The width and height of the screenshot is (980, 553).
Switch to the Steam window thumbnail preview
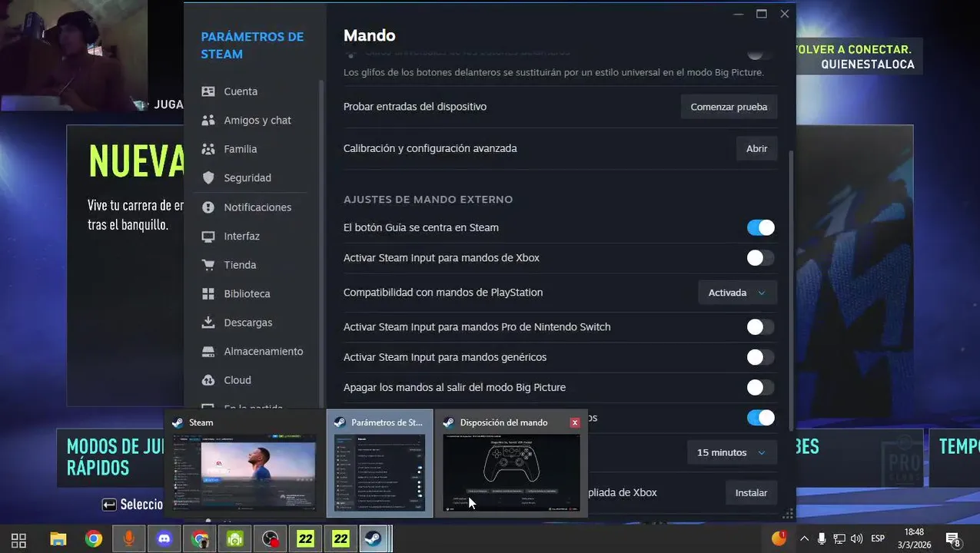coord(244,463)
